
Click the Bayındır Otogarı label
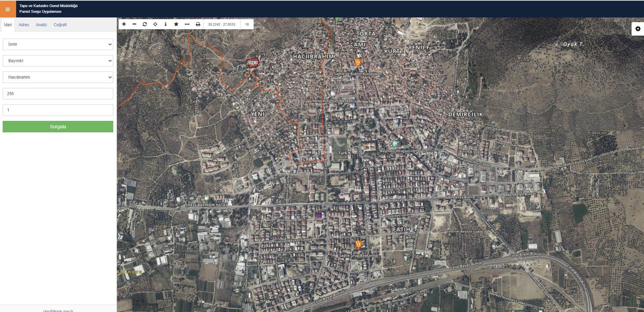[x=394, y=151]
